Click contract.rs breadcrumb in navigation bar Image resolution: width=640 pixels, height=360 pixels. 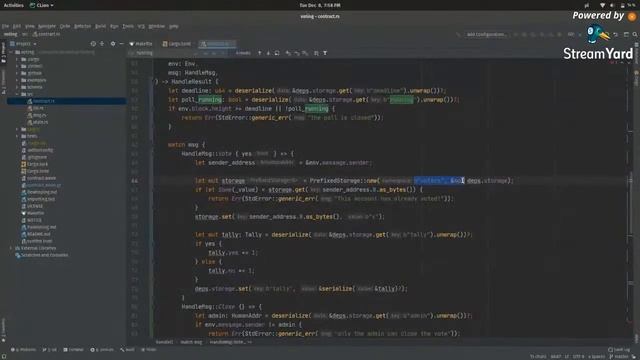46,35
